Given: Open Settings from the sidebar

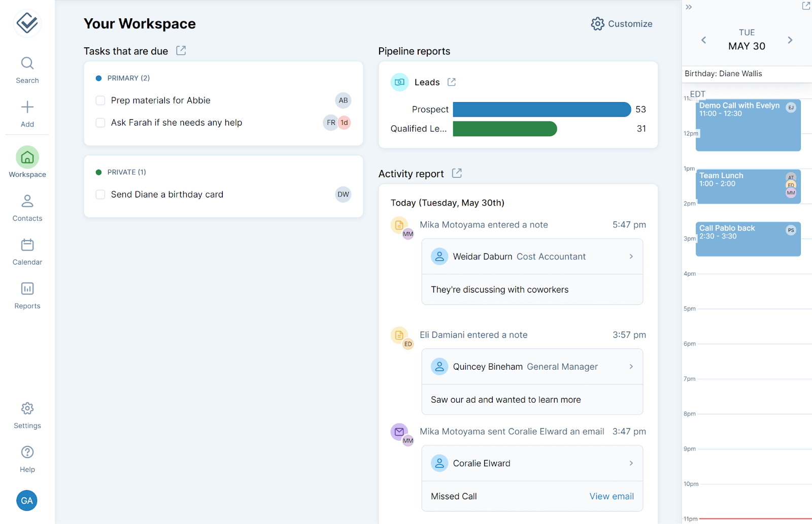Looking at the screenshot, I should 27,409.
